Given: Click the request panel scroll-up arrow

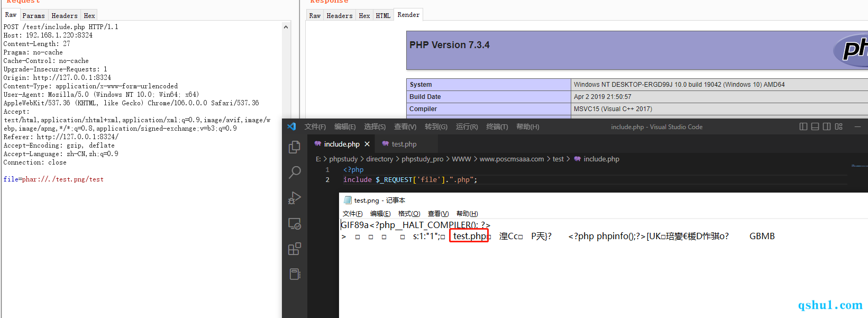Looking at the screenshot, I should [286, 27].
